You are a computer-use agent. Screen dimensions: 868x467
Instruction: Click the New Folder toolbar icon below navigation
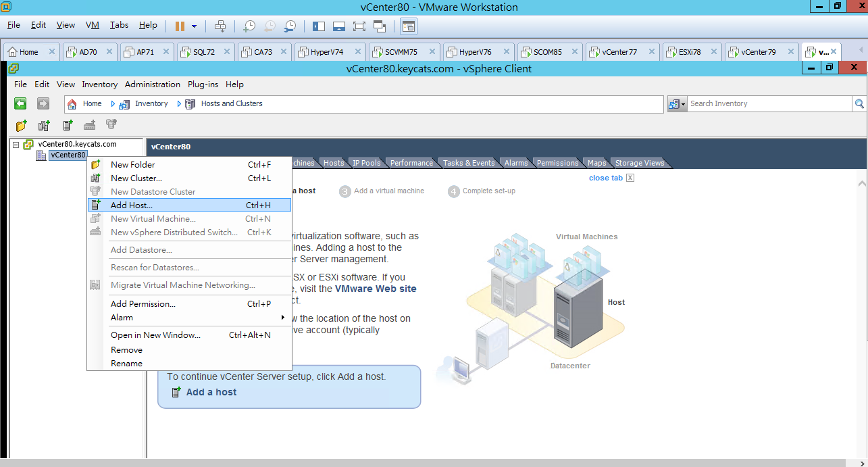coord(22,125)
